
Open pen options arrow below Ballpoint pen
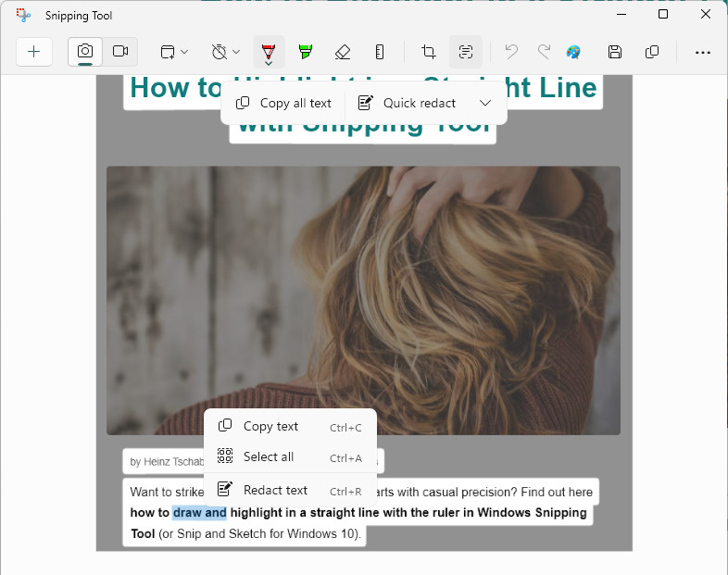(269, 63)
